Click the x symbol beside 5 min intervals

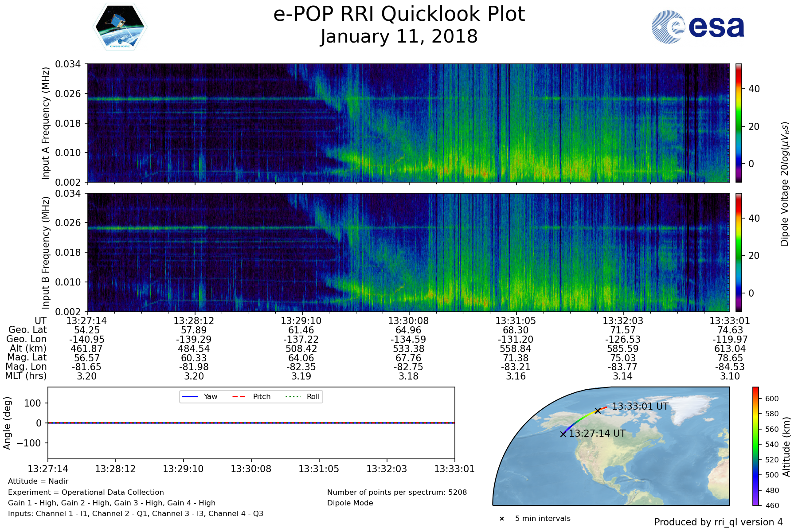coord(502,519)
